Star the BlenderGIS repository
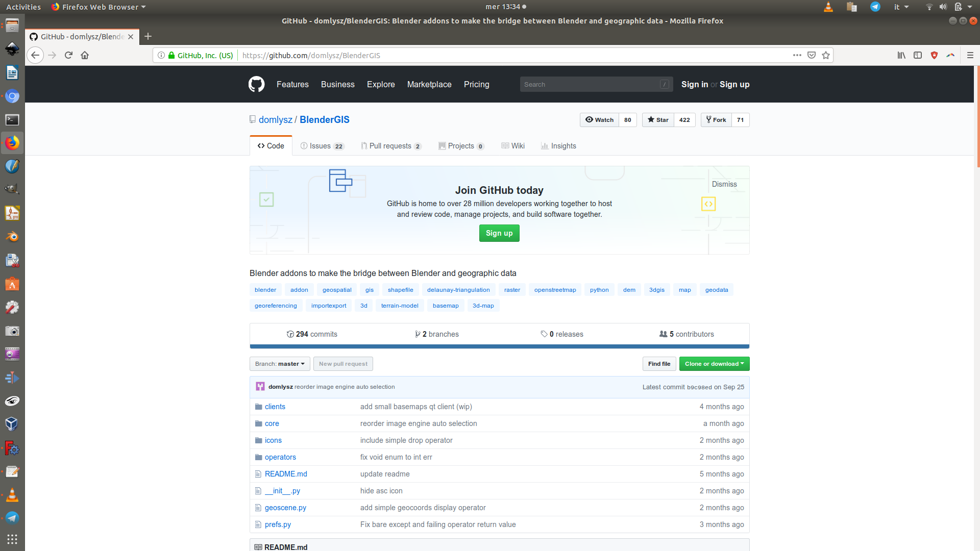 point(658,120)
